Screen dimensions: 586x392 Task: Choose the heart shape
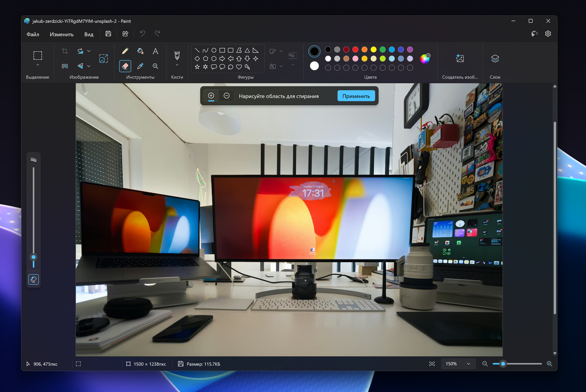[x=239, y=67]
